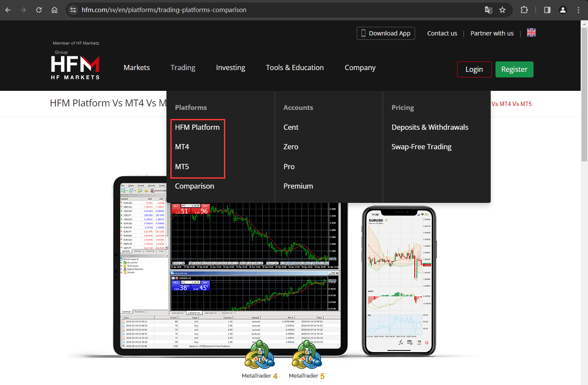Open the Investing navigation menu
Screen dimensions: 588x385
coord(230,67)
